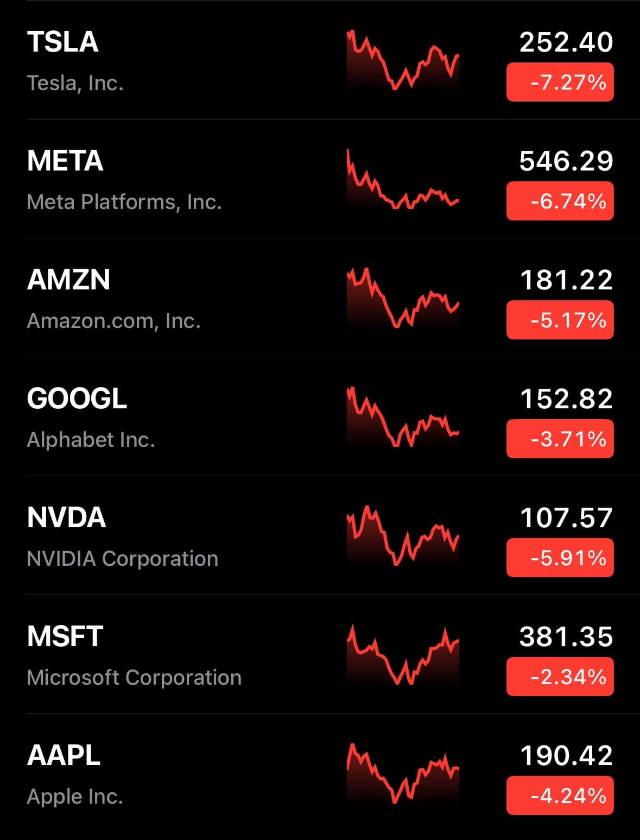Open the MSFT sparkline chart
Screen dimensions: 640x840
pyautogui.click(x=403, y=654)
